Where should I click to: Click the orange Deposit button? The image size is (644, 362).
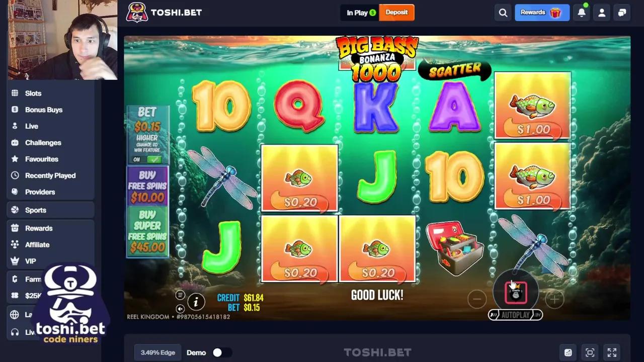pyautogui.click(x=396, y=13)
